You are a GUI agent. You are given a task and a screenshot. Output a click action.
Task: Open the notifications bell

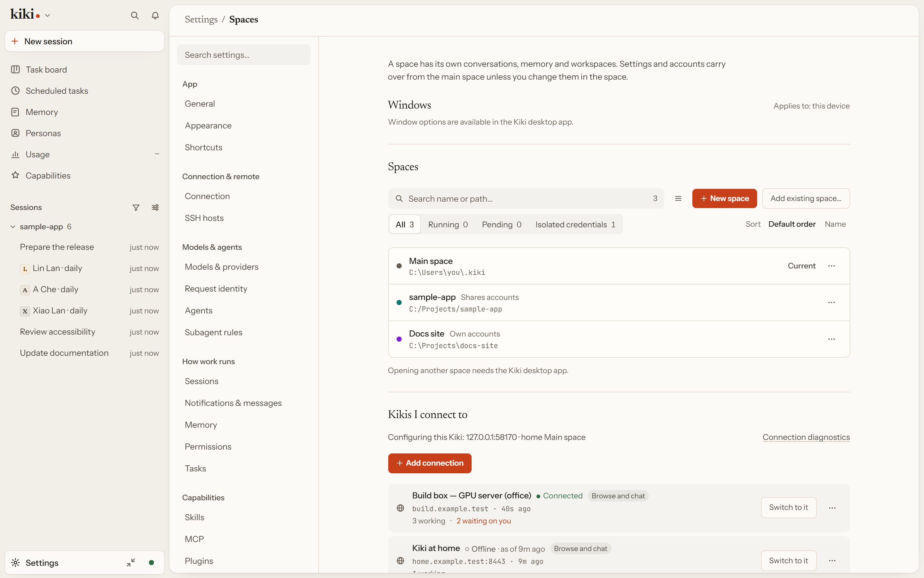155,16
